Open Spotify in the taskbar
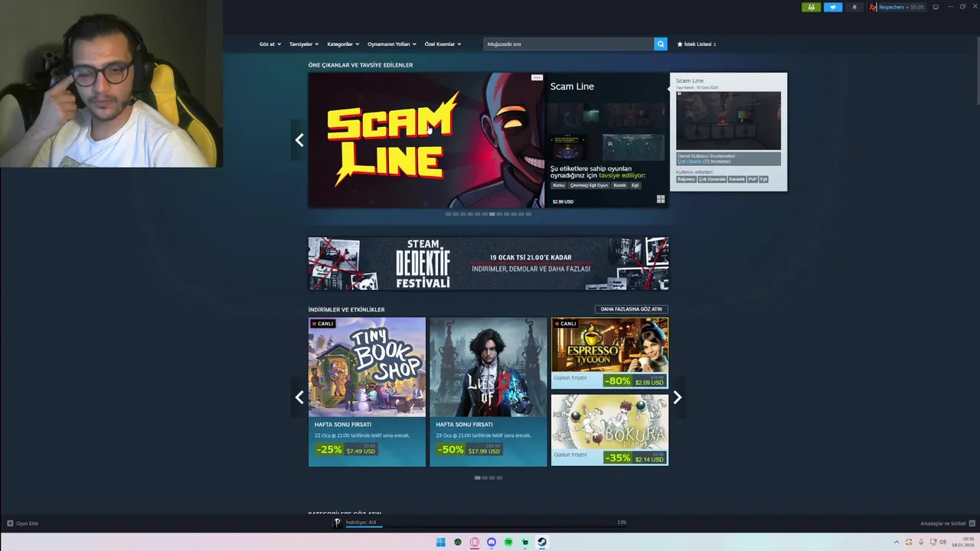The height and width of the screenshot is (551, 980). [x=508, y=543]
